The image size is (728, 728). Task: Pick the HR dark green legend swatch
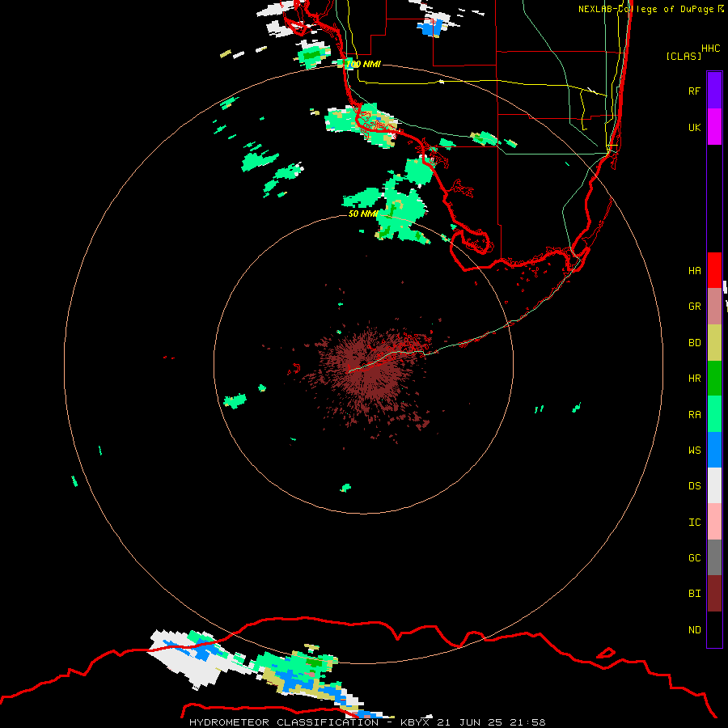coord(714,378)
